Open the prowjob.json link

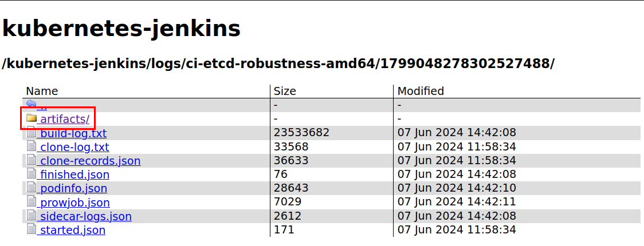(74, 203)
